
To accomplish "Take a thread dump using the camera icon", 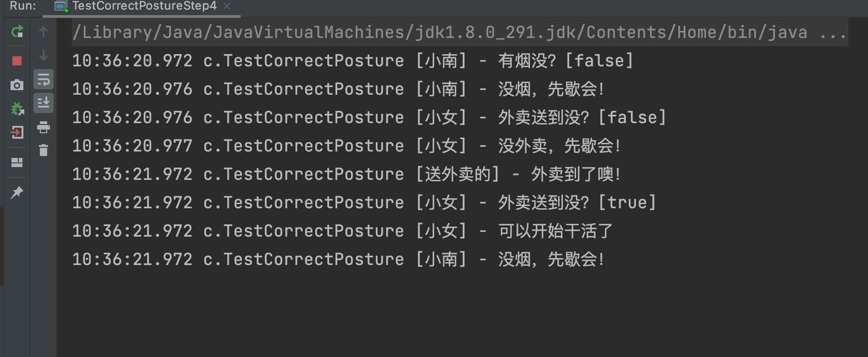I will 17,85.
